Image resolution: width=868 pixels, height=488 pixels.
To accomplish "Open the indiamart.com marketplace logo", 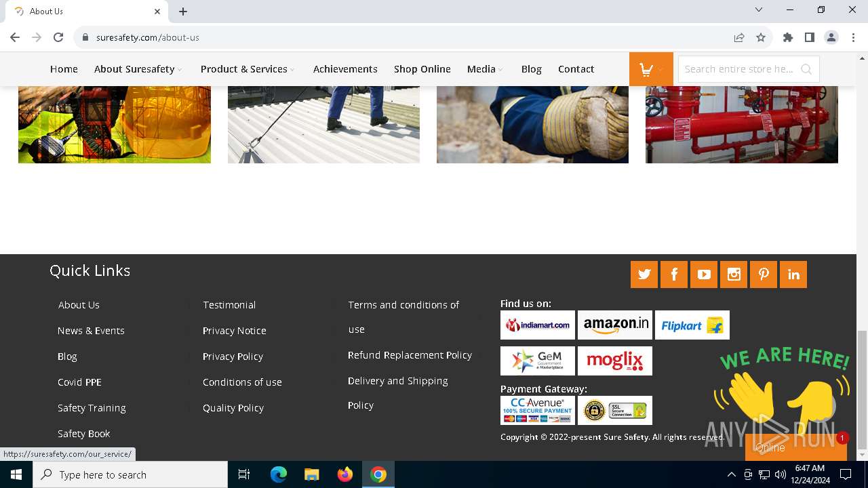I will click(538, 325).
